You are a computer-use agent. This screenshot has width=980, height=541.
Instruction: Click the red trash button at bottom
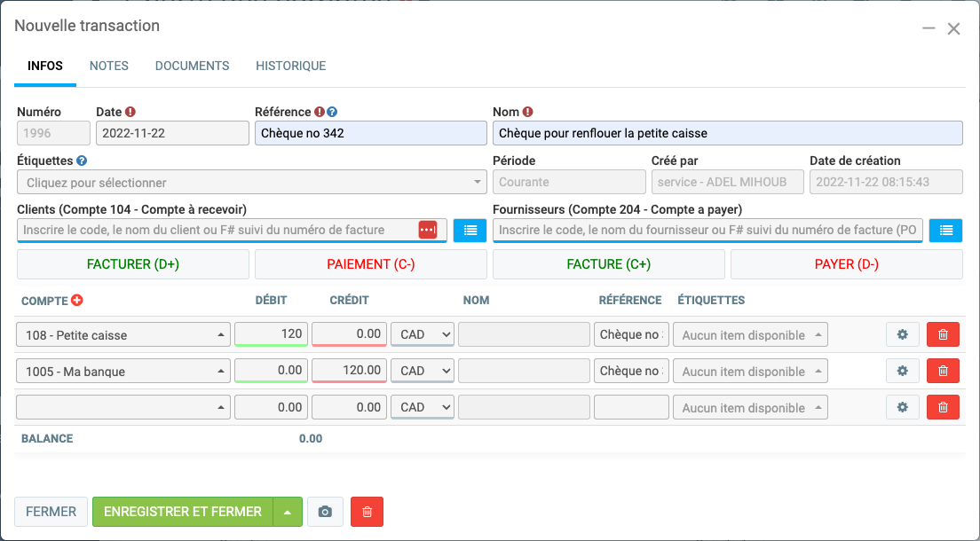tap(367, 512)
